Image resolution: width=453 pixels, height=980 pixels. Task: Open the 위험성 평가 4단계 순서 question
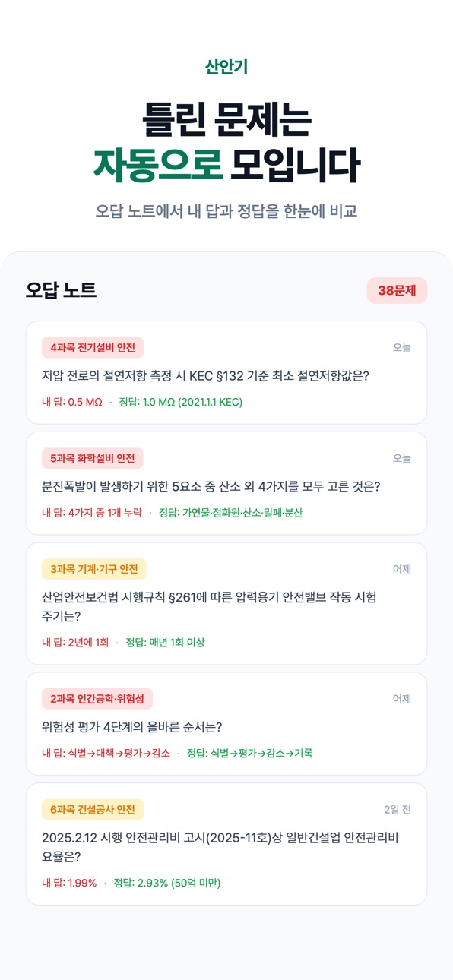226,724
